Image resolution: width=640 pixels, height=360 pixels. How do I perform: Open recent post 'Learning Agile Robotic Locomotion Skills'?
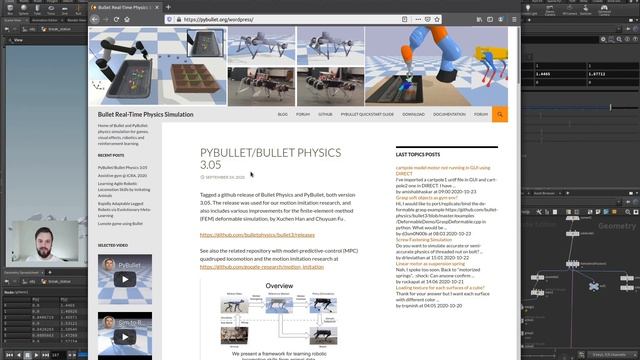tap(124, 189)
